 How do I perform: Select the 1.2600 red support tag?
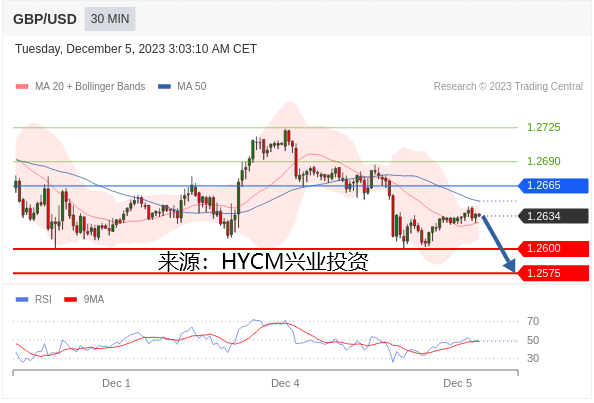tap(553, 248)
